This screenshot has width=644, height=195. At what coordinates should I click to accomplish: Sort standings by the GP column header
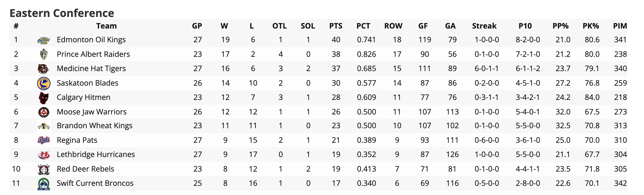197,26
